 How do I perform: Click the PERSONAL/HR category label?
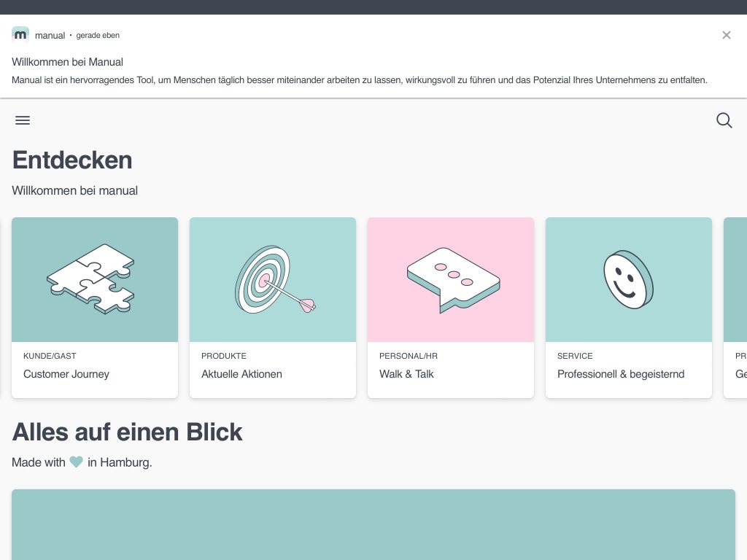pos(409,356)
